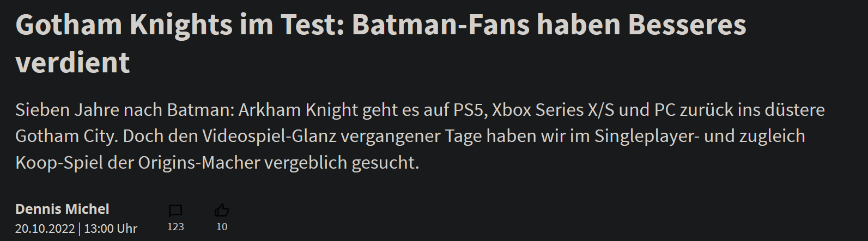This screenshot has width=868, height=241.
Task: Click the word verdient in headline
Action: point(72,63)
